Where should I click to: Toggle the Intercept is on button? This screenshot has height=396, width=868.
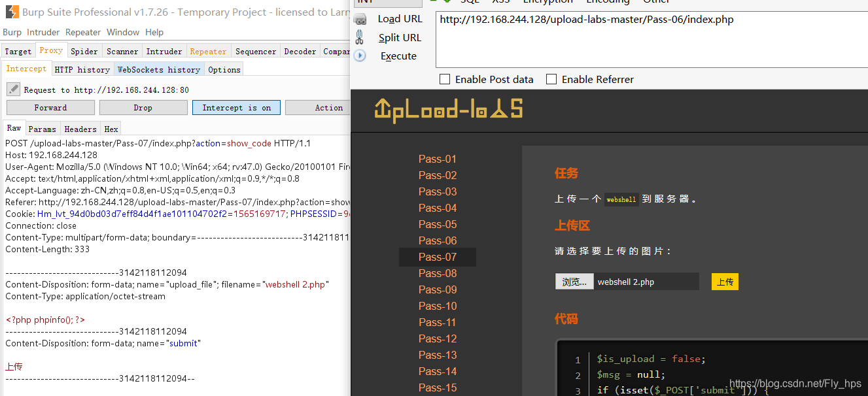click(236, 108)
